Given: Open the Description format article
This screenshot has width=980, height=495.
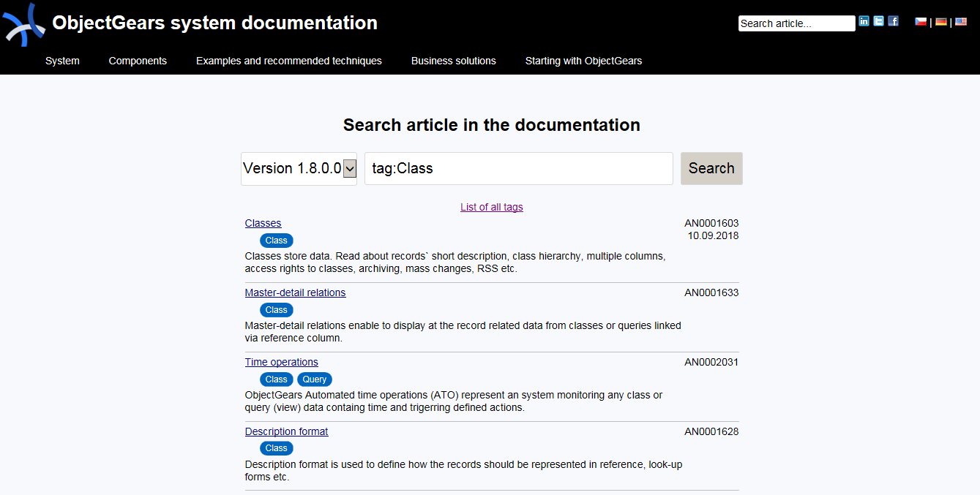Looking at the screenshot, I should pyautogui.click(x=286, y=431).
